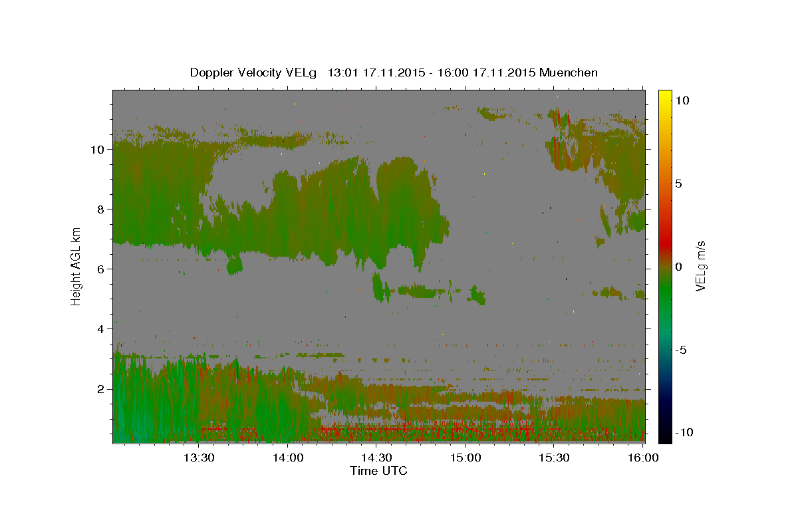Image resolution: width=798 pixels, height=532 pixels.
Task: Click the height tick label 8
Action: [x=100, y=209]
